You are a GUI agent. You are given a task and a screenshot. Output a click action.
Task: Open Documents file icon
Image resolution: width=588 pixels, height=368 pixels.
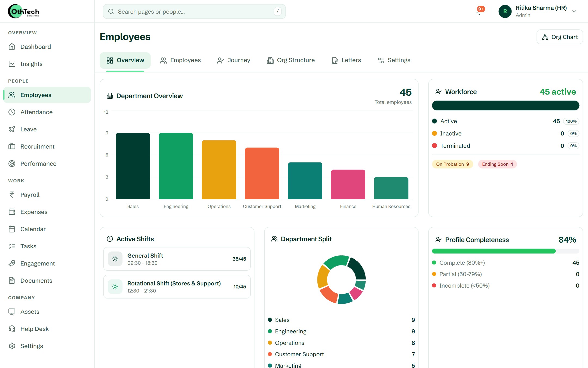point(12,280)
